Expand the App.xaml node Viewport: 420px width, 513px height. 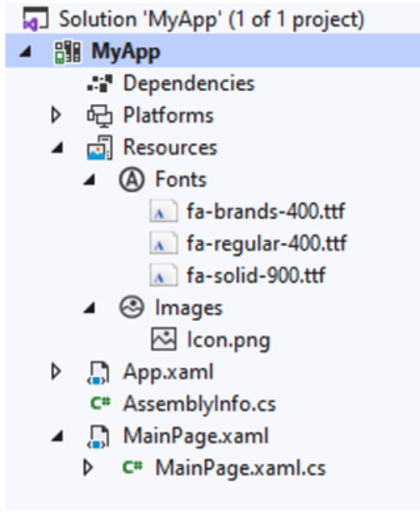pos(56,371)
